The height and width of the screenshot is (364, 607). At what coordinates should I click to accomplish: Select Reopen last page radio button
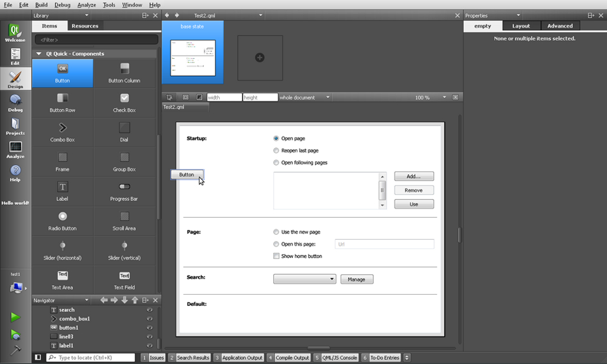click(x=276, y=150)
